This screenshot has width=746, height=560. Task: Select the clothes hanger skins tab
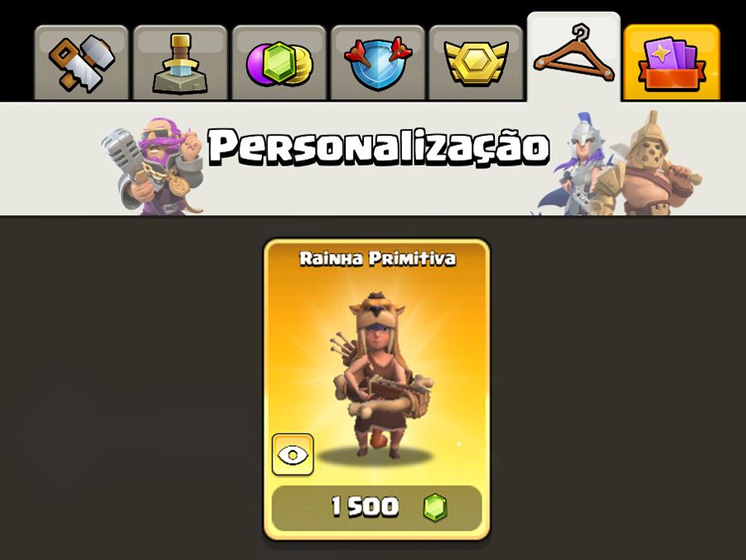click(574, 57)
